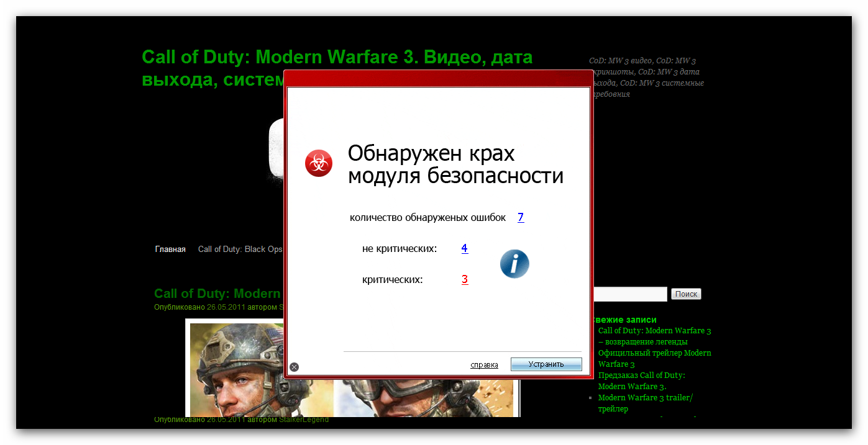868x445 pixels.
Task: Click the "критических:" label in red-number row
Action: (x=393, y=280)
